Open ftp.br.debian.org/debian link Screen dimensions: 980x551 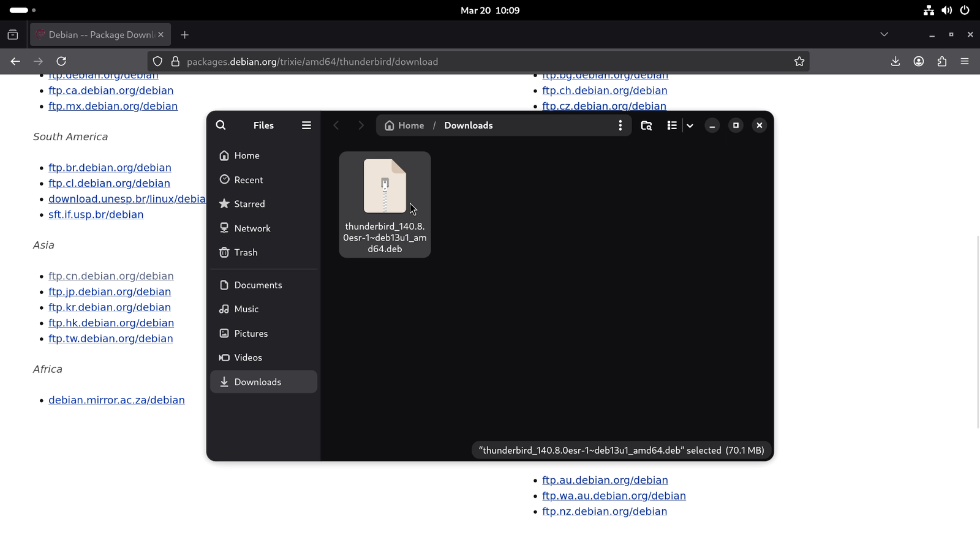(110, 168)
